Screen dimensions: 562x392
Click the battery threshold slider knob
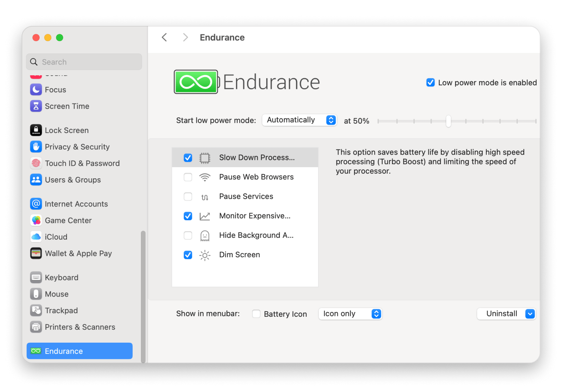(448, 121)
